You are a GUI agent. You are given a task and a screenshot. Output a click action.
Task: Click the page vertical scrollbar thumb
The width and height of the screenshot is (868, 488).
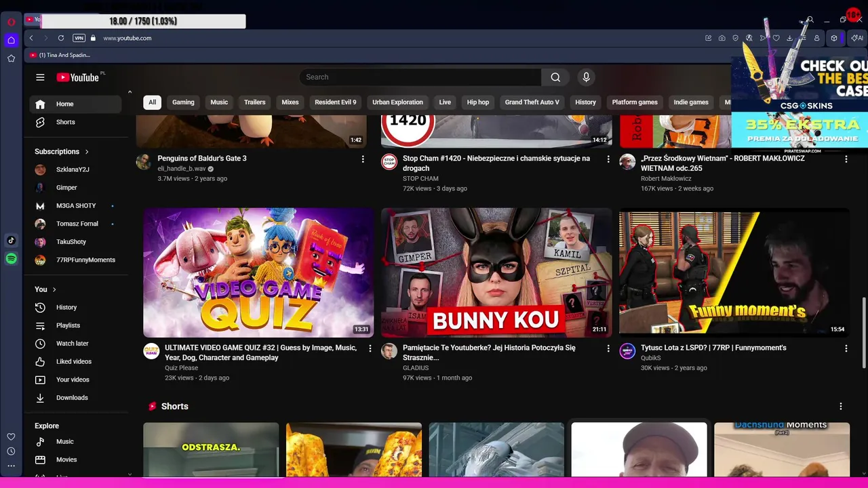point(864,332)
